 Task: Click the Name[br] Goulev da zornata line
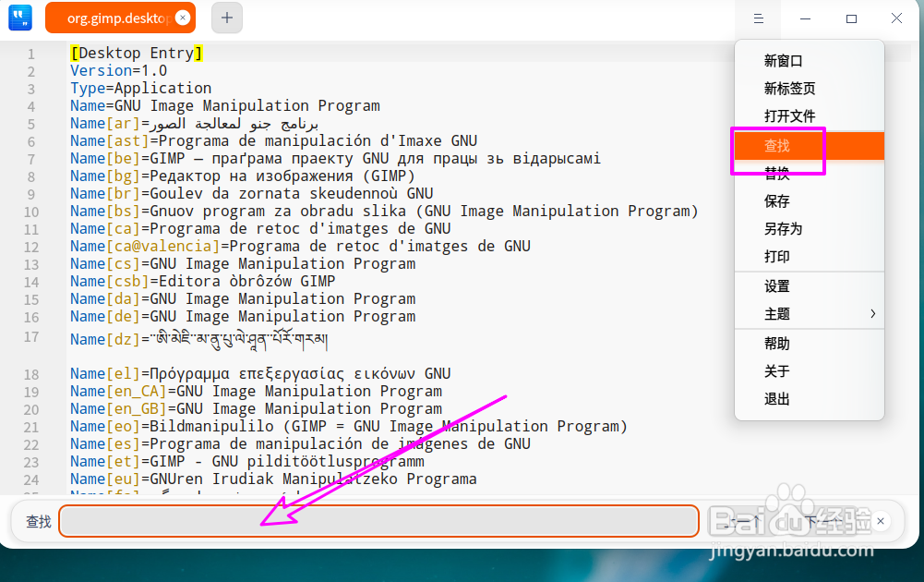[252, 194]
